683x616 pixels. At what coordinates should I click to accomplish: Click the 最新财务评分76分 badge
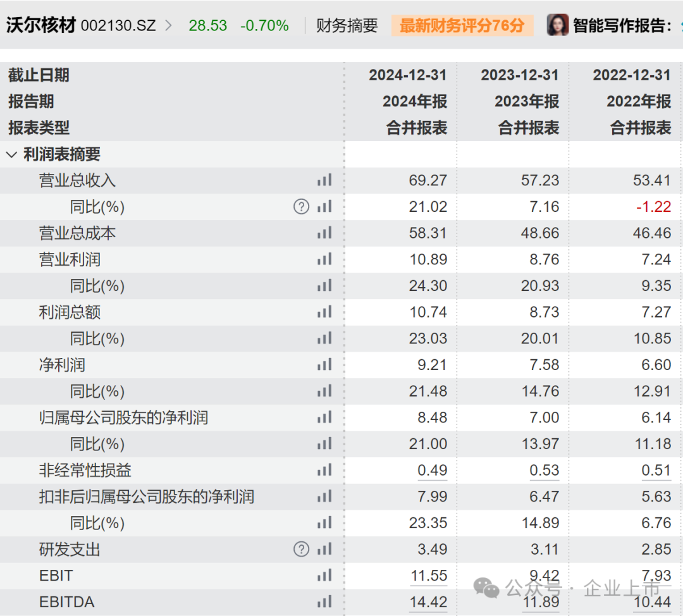point(462,25)
